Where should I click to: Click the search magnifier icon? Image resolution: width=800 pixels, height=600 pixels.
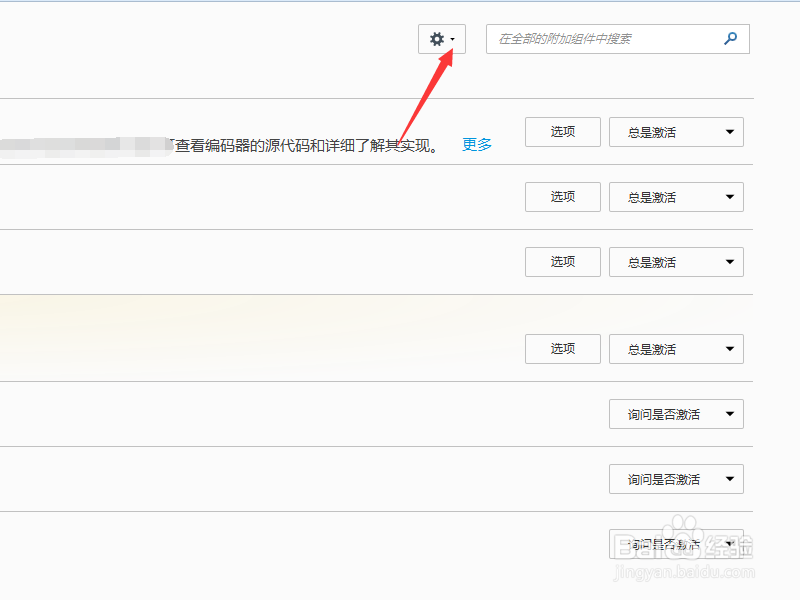coord(729,39)
